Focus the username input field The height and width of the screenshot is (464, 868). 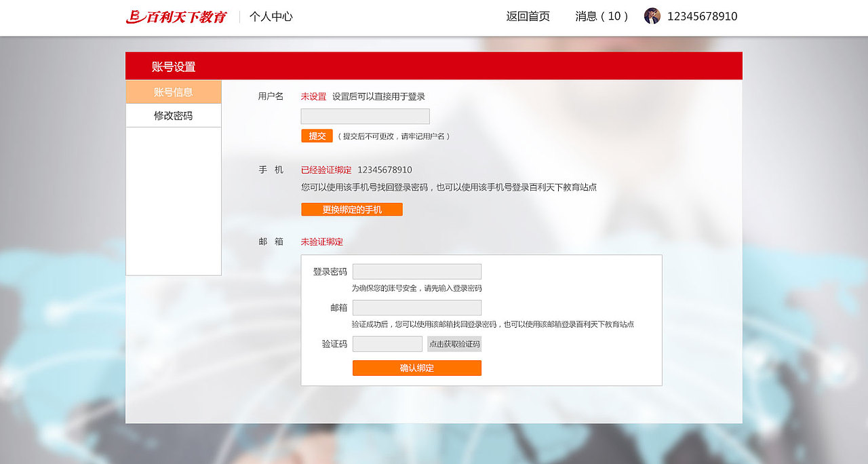(x=365, y=116)
